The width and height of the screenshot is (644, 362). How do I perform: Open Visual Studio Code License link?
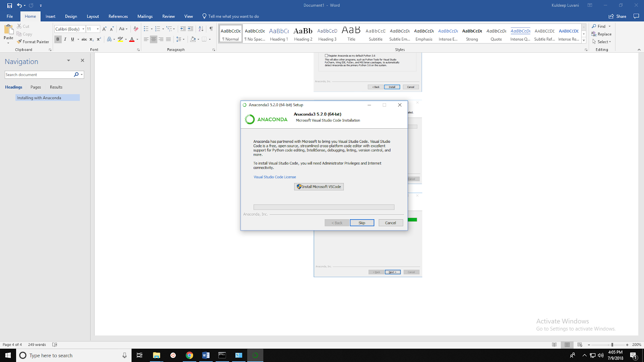[x=275, y=177]
